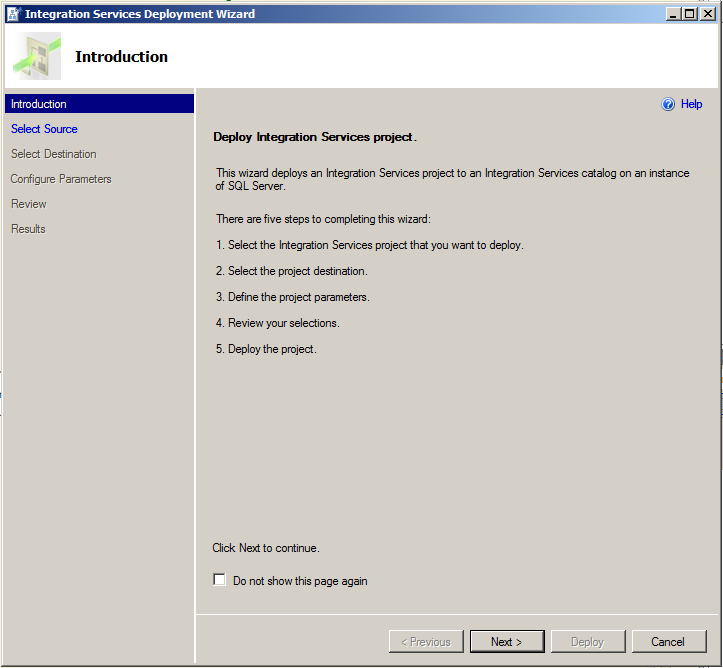Click 'Click Next to continue.' text
The image size is (723, 668).
[266, 548]
